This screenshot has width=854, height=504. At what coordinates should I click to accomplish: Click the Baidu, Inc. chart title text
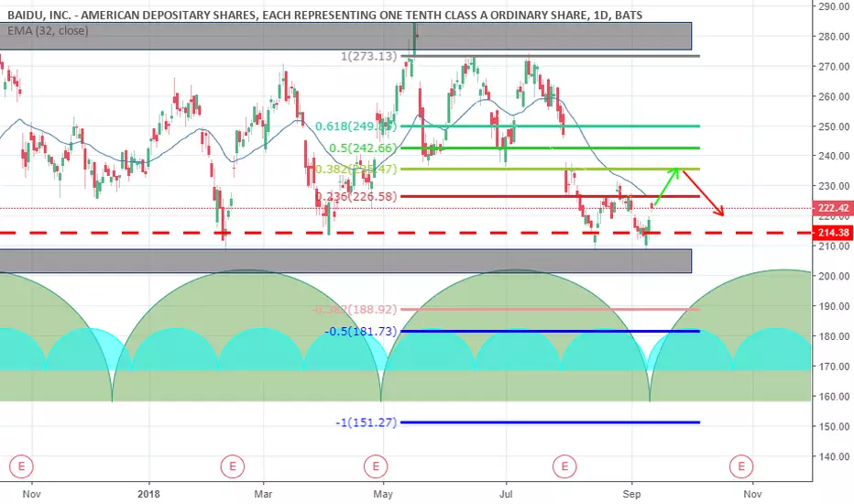click(324, 16)
